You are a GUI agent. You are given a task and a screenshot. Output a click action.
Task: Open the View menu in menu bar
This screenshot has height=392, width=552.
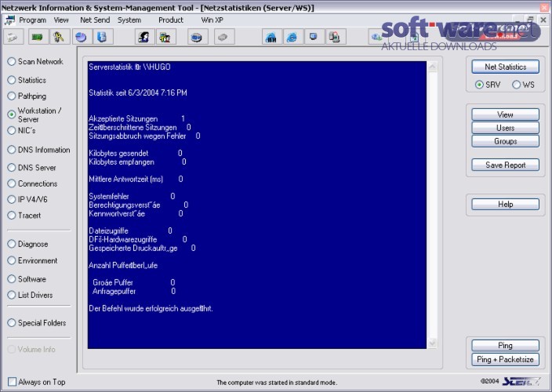[61, 20]
